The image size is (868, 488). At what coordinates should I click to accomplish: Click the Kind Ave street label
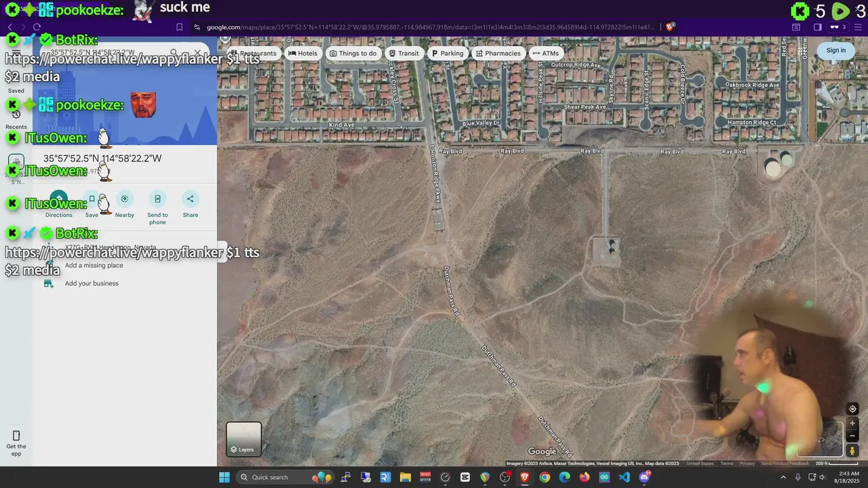[342, 125]
